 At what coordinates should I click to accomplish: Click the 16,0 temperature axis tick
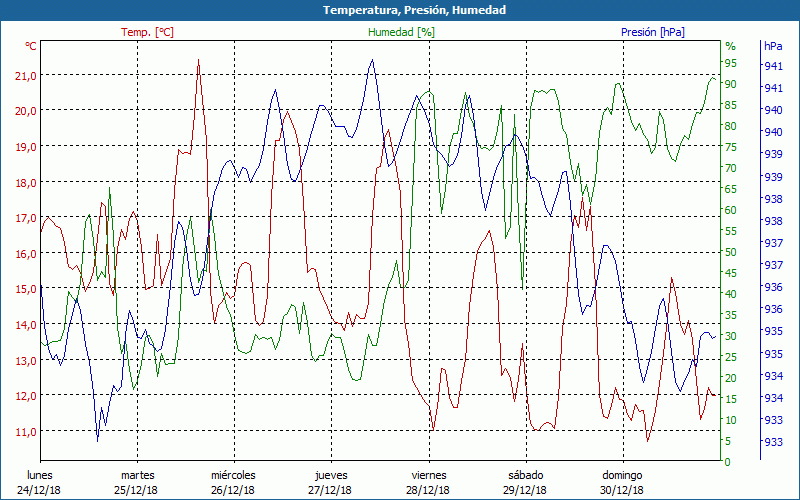27,254
